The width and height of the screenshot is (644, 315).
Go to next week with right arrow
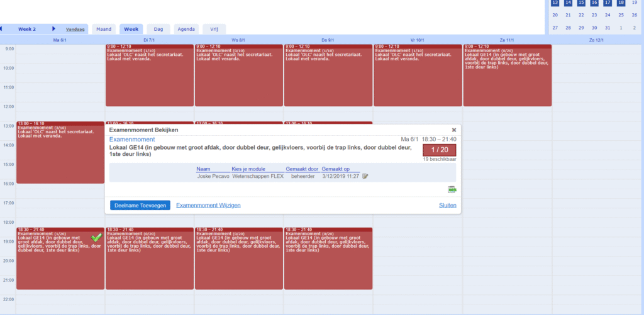tap(53, 29)
